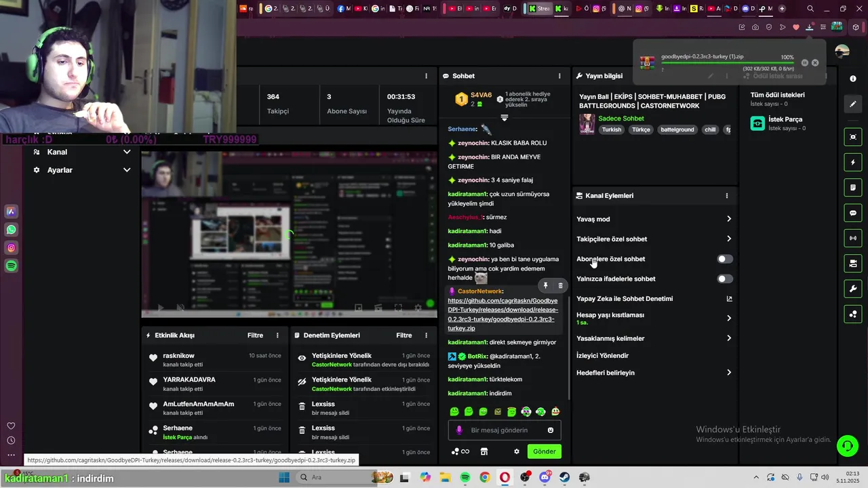This screenshot has height=488, width=868.
Task: Click the wrench icon in right rail
Action: (853, 289)
